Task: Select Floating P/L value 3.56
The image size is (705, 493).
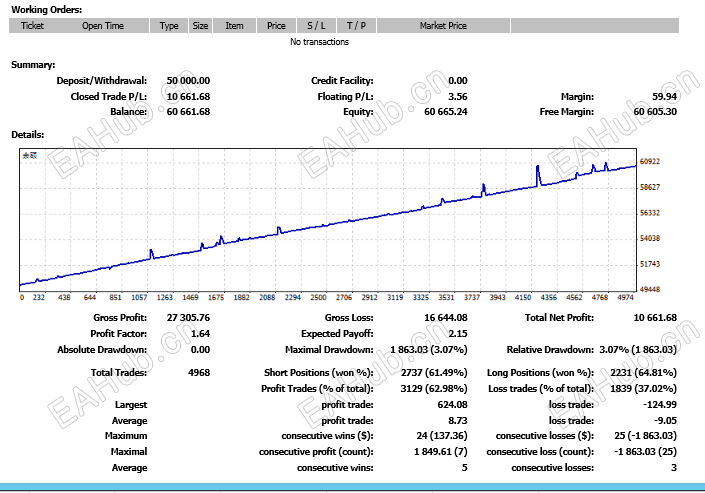Action: [x=458, y=96]
